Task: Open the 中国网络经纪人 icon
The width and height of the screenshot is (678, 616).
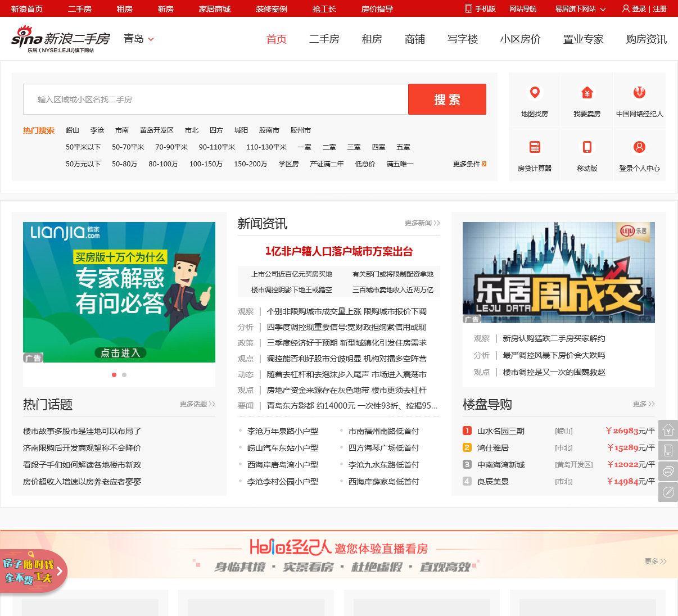Action: (639, 93)
